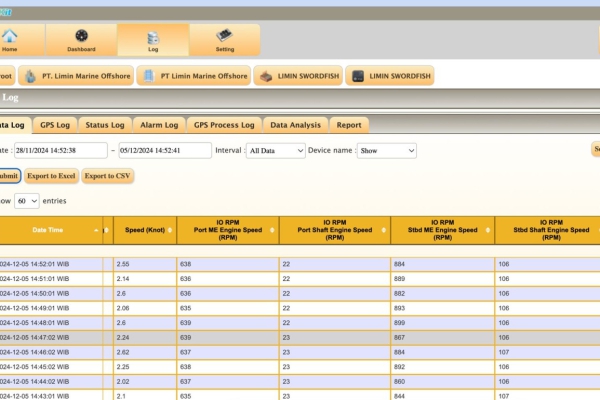Click PT. Limin Marine Offshore person breadcrumb

pos(76,76)
